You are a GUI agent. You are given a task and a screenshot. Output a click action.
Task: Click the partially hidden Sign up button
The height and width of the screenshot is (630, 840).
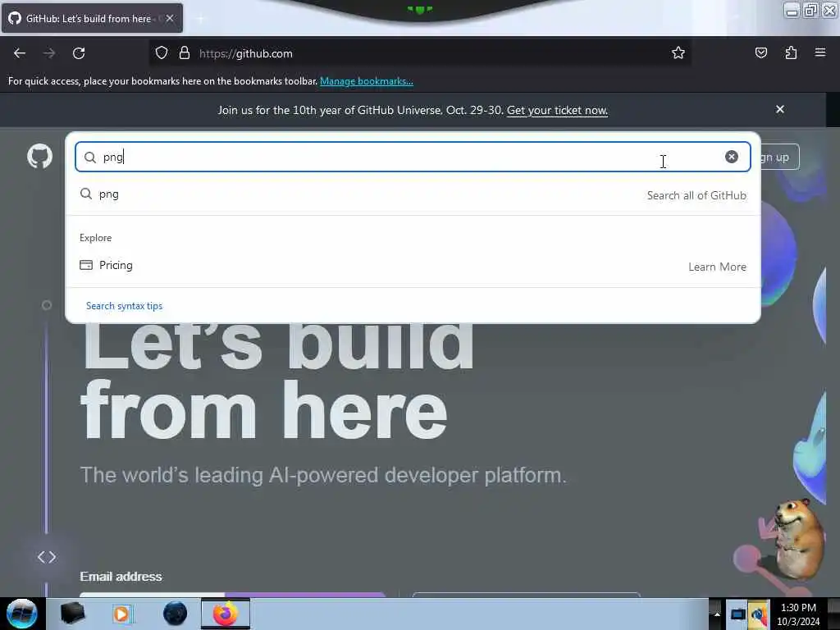click(x=780, y=157)
